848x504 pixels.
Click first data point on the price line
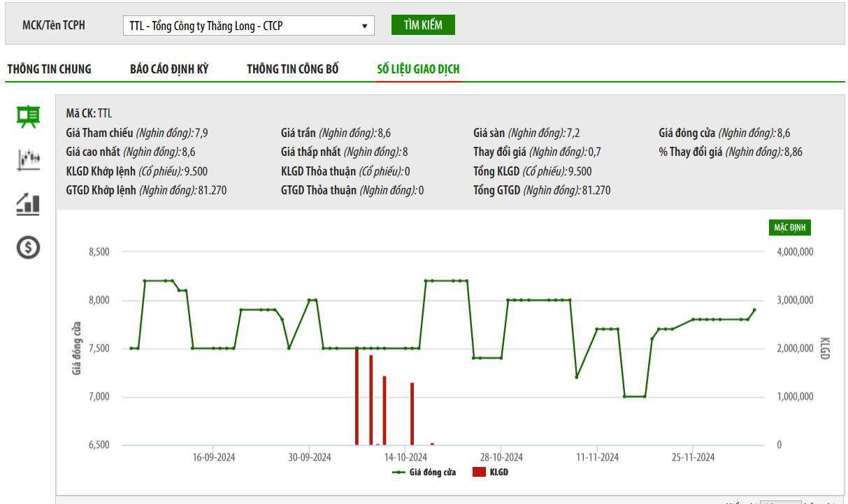pos(131,348)
